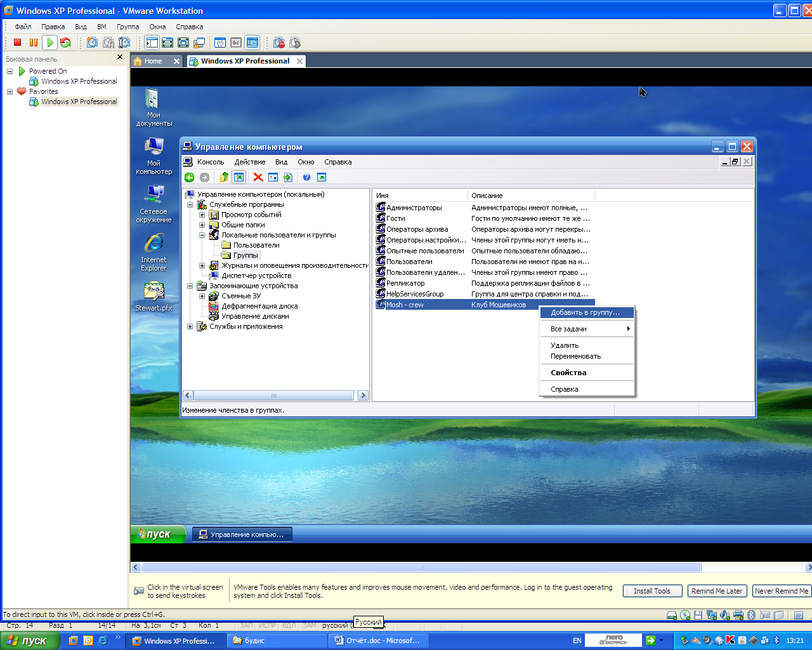Screen dimensions: 812x650
Task: Click the EN language indicator in taskbar
Action: pos(577,640)
